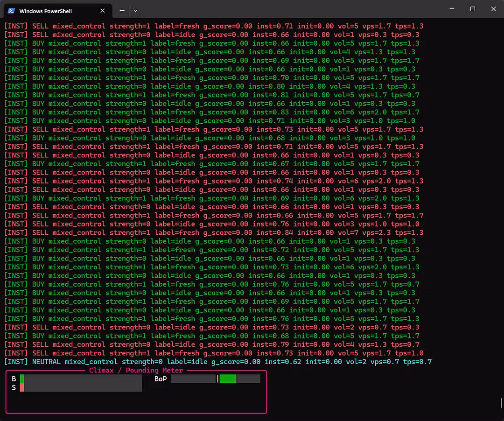
Task: Click the SELL line with inst=0.79
Action: (211, 344)
